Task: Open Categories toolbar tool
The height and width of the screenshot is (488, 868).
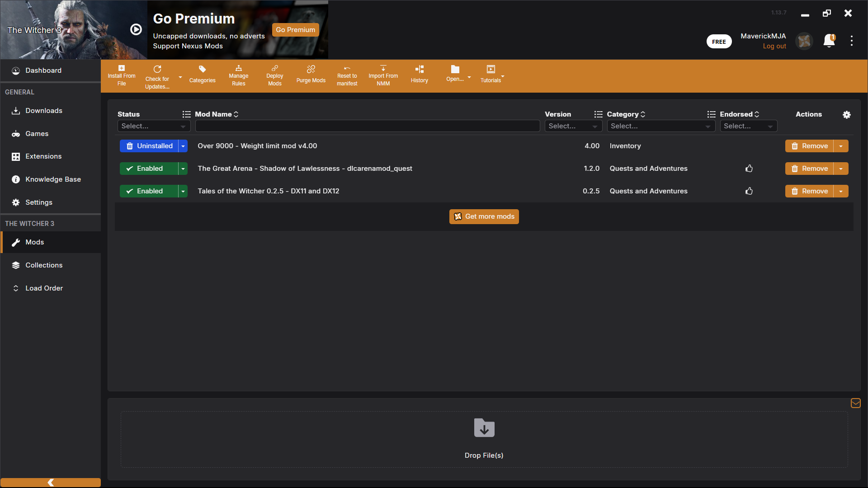Action: pos(202,75)
